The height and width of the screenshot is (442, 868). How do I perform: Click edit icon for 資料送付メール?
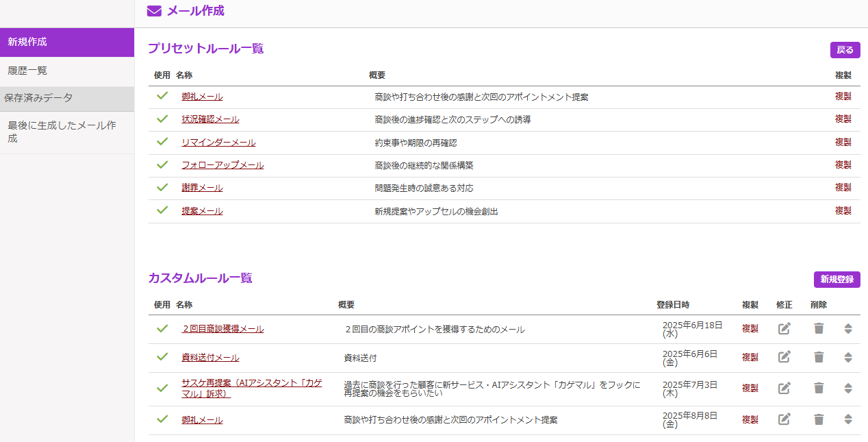(784, 357)
